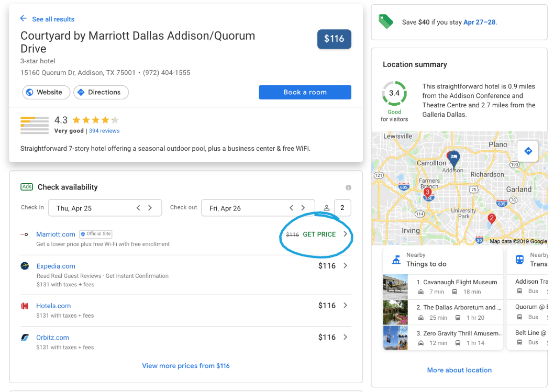Click the $116 price badge
Image resolution: width=554 pixels, height=392 pixels.
[334, 39]
